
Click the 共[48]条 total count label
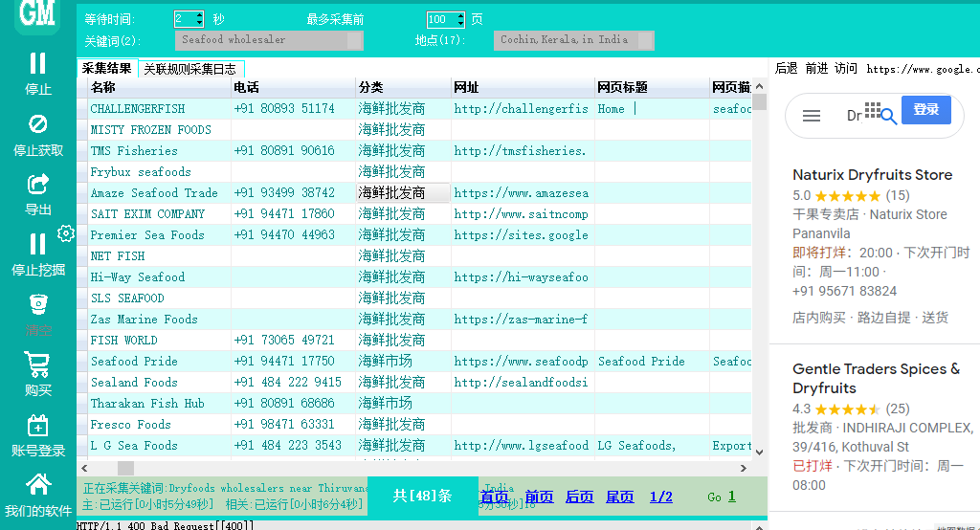(422, 497)
